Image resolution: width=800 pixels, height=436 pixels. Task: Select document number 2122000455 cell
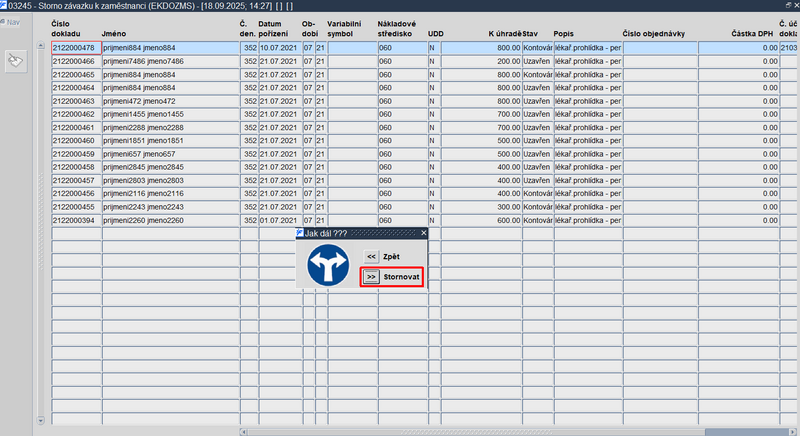77,207
